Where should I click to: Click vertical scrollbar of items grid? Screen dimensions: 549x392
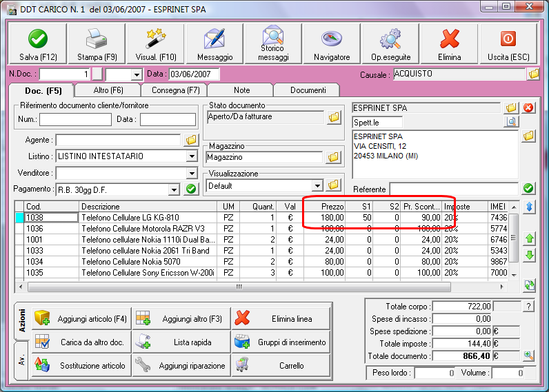[514, 238]
